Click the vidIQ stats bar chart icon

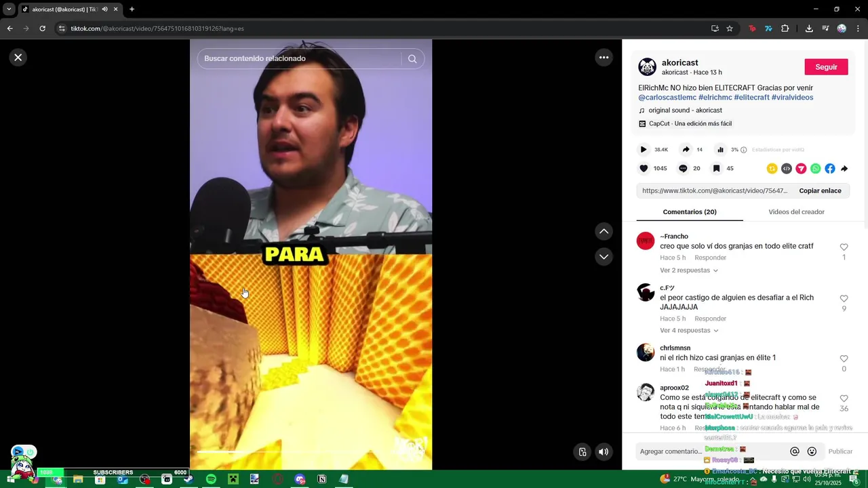click(720, 150)
